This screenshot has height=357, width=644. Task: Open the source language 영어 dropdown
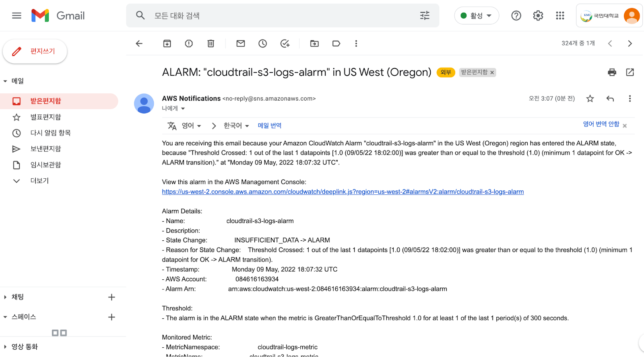point(191,126)
